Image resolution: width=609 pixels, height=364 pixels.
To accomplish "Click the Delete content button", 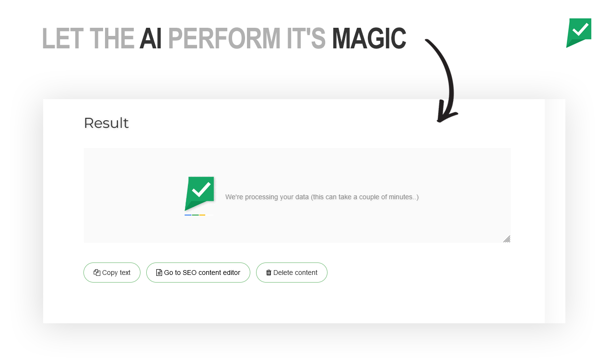I will (292, 273).
